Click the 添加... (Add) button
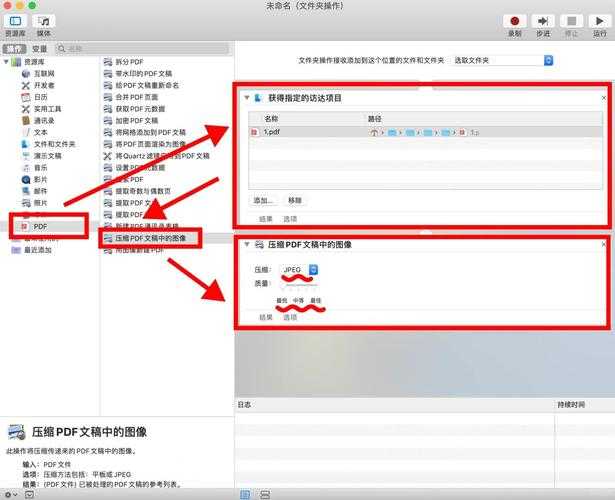The width and height of the screenshot is (615, 500). point(263,200)
